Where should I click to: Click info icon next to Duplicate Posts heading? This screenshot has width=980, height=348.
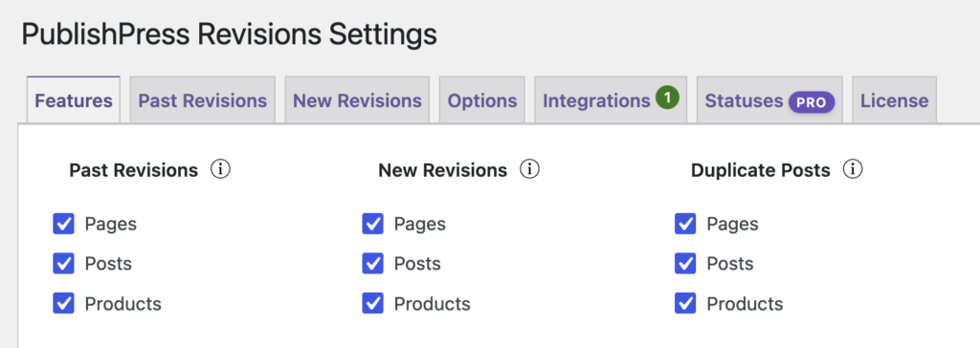[x=853, y=169]
